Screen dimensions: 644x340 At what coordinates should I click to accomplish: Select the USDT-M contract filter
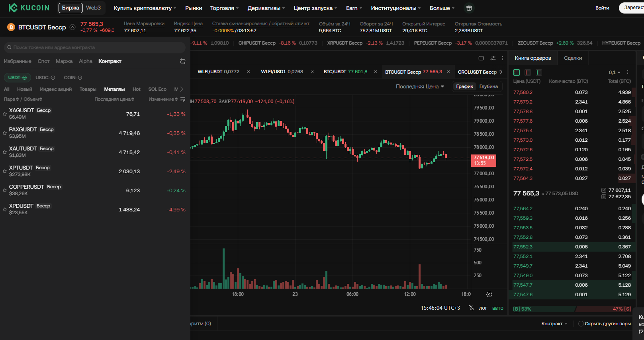click(x=18, y=78)
